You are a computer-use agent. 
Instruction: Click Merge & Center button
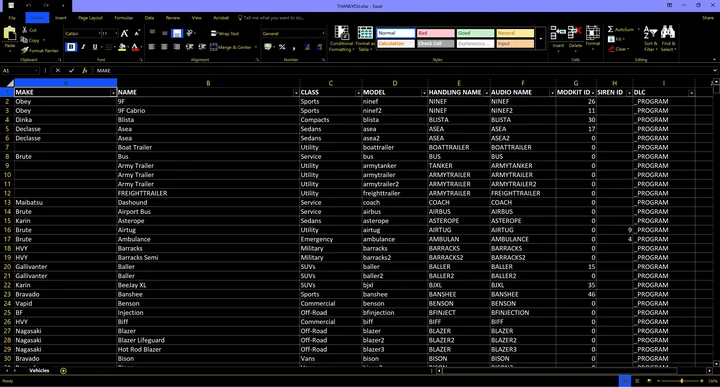point(231,47)
